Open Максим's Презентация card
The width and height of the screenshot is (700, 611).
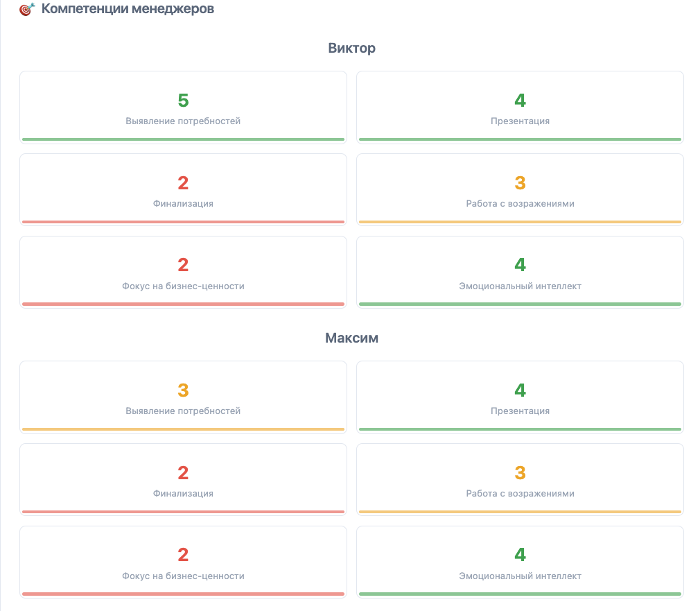click(520, 397)
